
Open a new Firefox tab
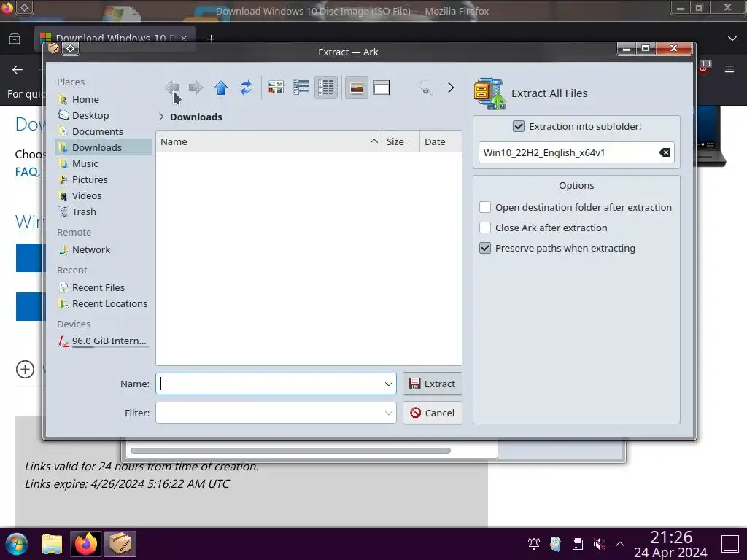(x=211, y=38)
